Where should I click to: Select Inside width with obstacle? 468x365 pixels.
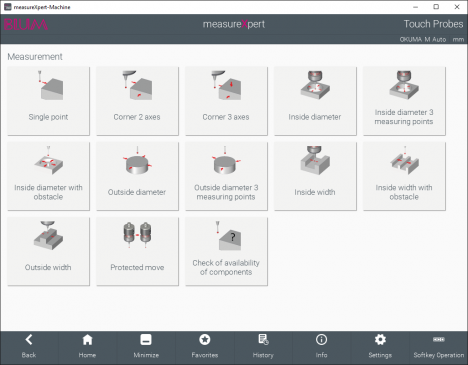coord(404,176)
